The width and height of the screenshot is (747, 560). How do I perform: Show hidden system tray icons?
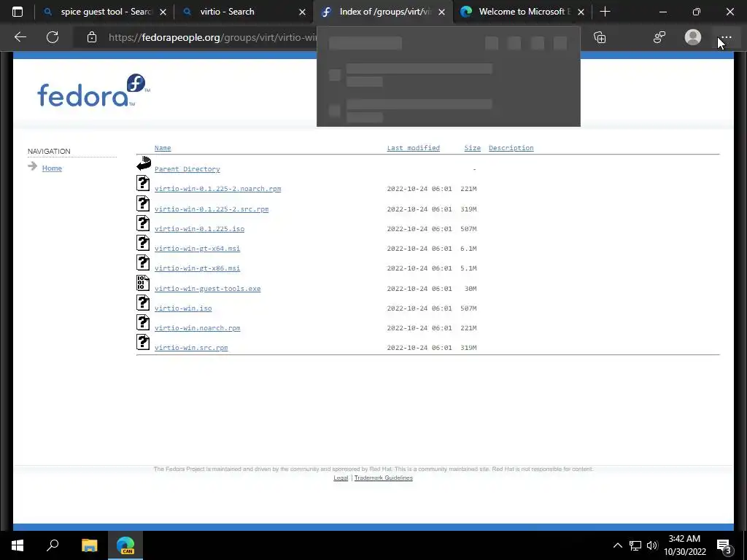point(617,545)
